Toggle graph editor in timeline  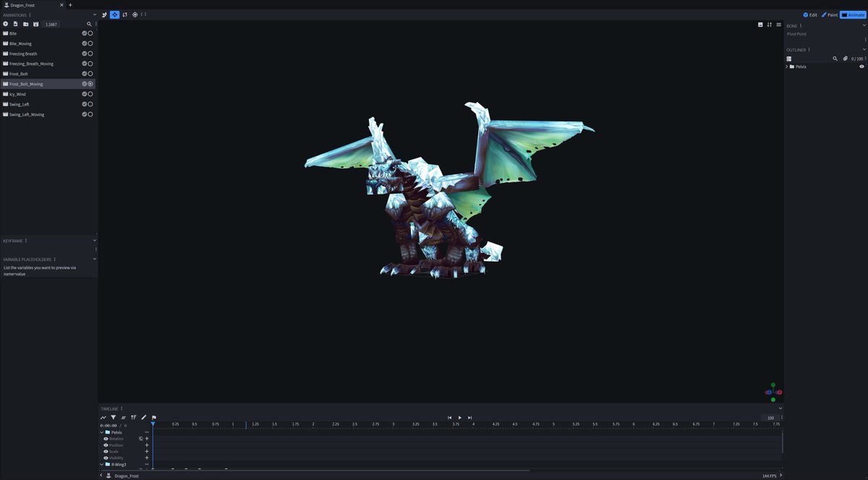pyautogui.click(x=103, y=417)
